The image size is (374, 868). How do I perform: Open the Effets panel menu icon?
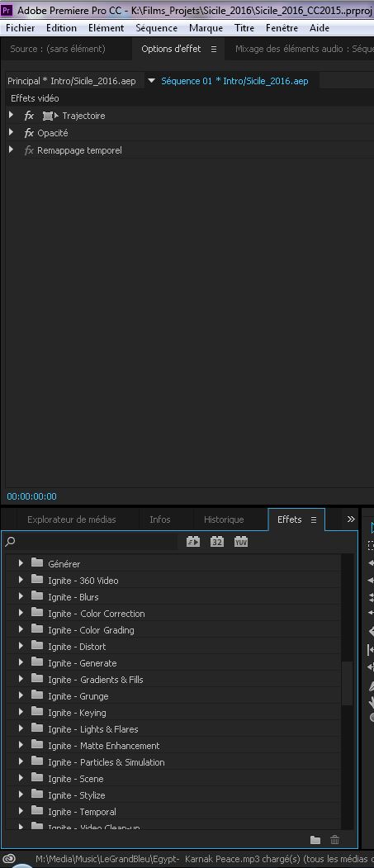pyautogui.click(x=314, y=519)
